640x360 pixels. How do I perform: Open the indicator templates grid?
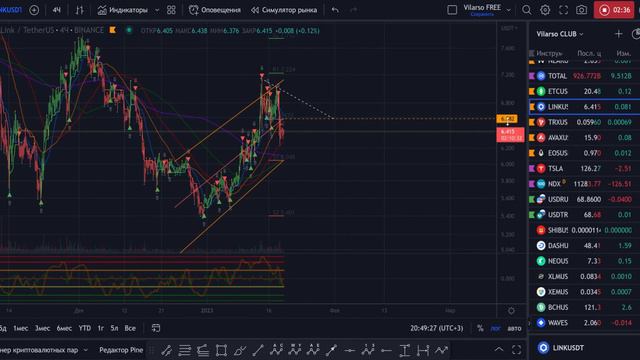tap(171, 10)
